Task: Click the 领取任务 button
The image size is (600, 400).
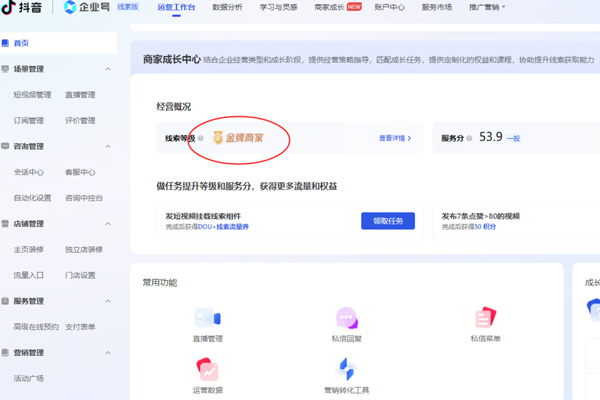Action: coord(388,221)
